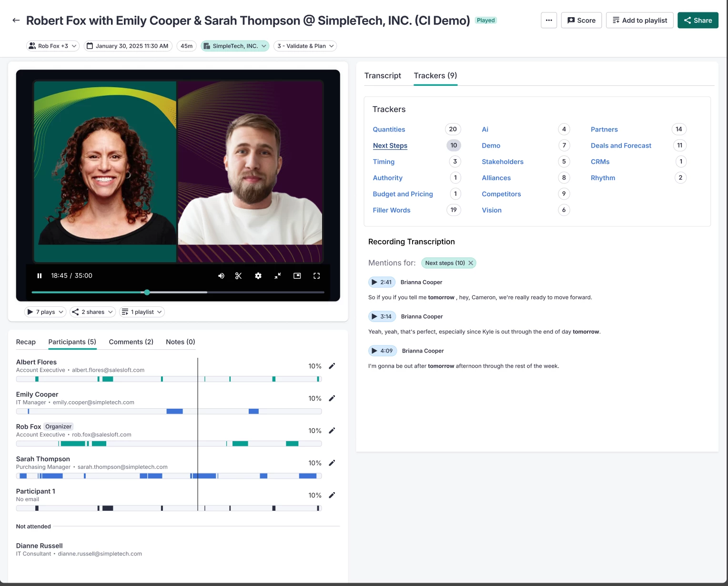Click the Score button
The height and width of the screenshot is (586, 728).
tap(581, 20)
